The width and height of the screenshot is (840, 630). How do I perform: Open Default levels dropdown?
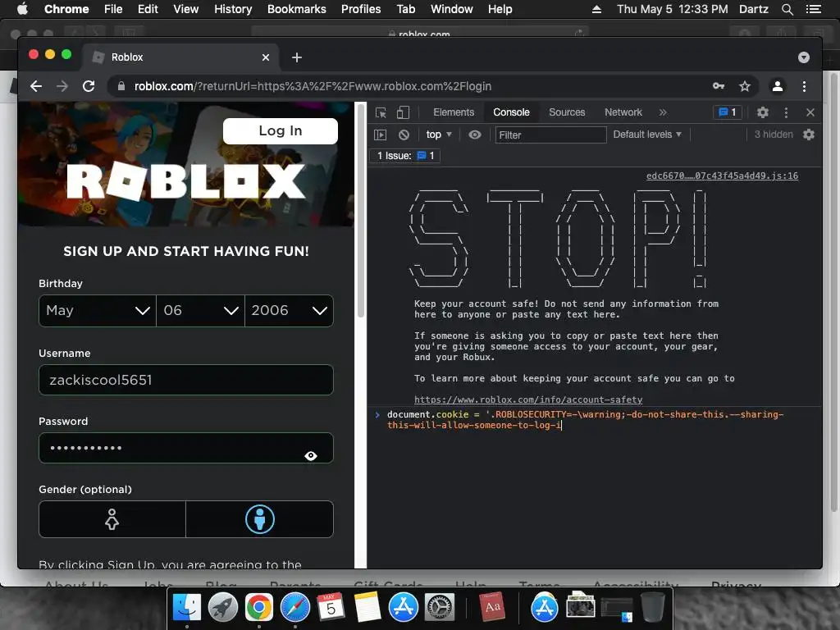point(647,135)
